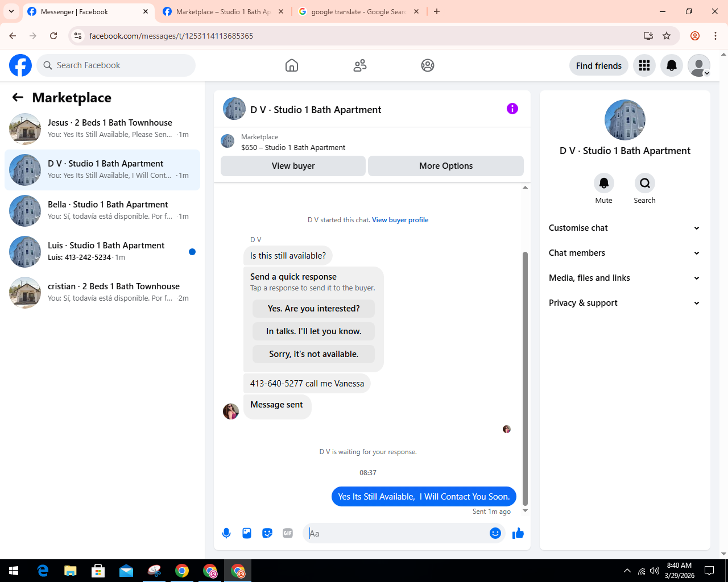
Task: Click the View buyer button
Action: click(x=293, y=166)
